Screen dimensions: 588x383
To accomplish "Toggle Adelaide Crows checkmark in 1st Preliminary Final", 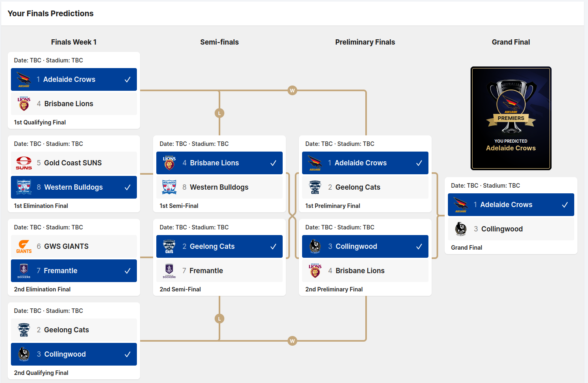I will 419,163.
